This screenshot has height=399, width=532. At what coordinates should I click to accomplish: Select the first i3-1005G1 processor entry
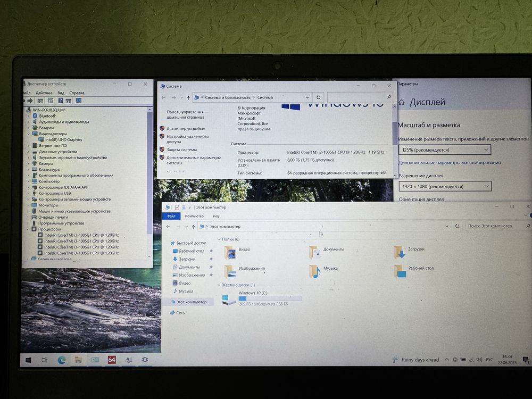coord(81,235)
